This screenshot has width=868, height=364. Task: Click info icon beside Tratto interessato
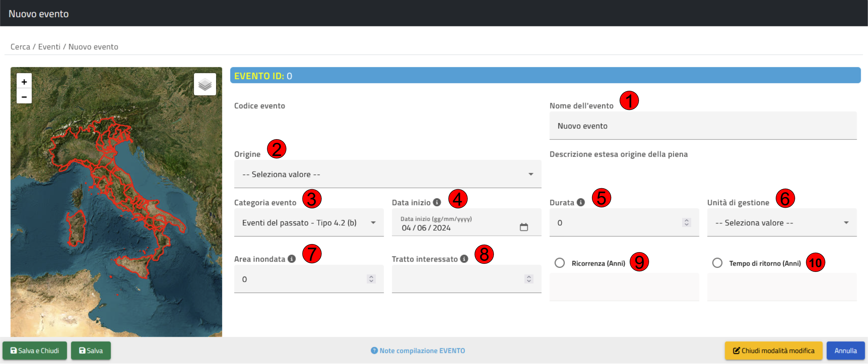tap(464, 259)
